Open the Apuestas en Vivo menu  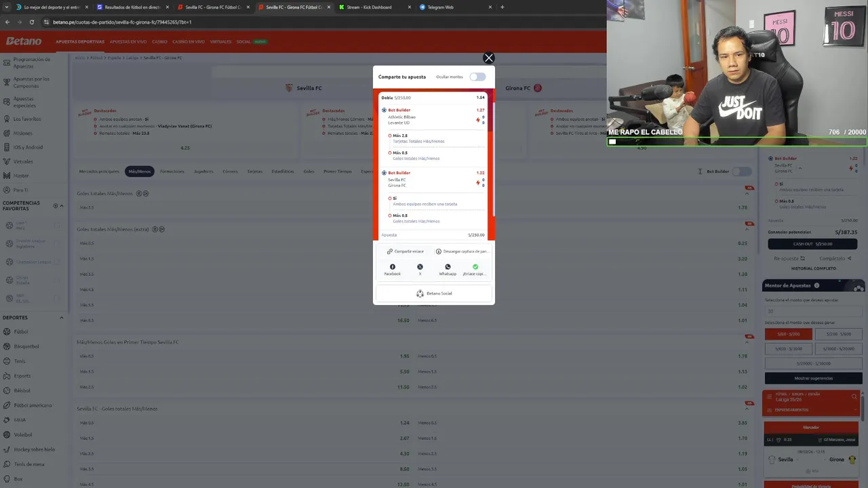tap(128, 42)
